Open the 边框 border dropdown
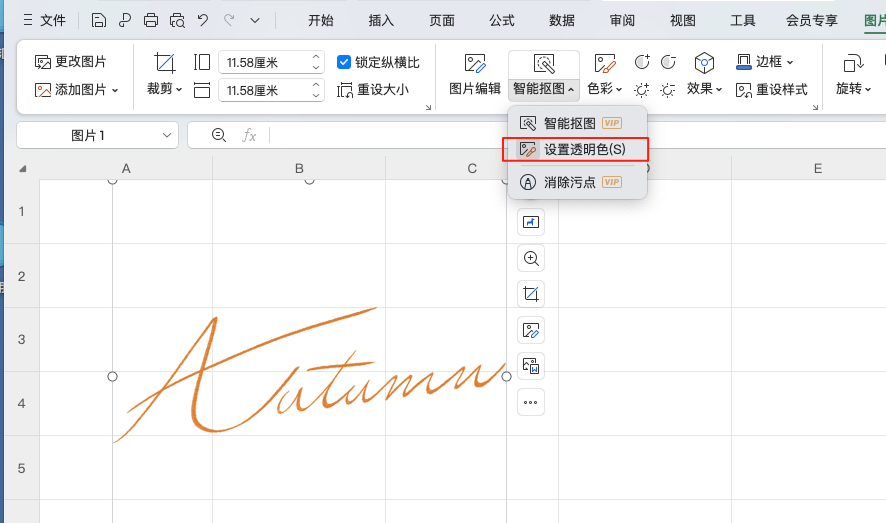886x523 pixels. coord(766,62)
